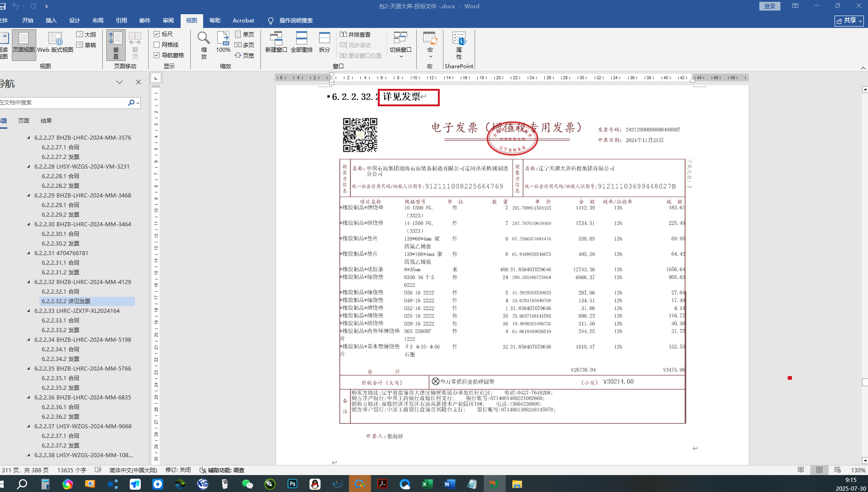Go to heading 6.2.2.35.2 发票

(x=61, y=388)
